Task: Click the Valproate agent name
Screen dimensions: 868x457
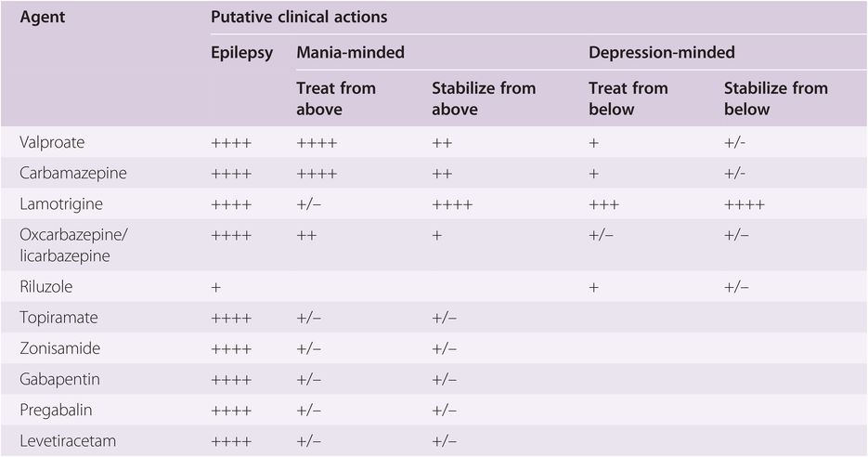Action: 51,143
